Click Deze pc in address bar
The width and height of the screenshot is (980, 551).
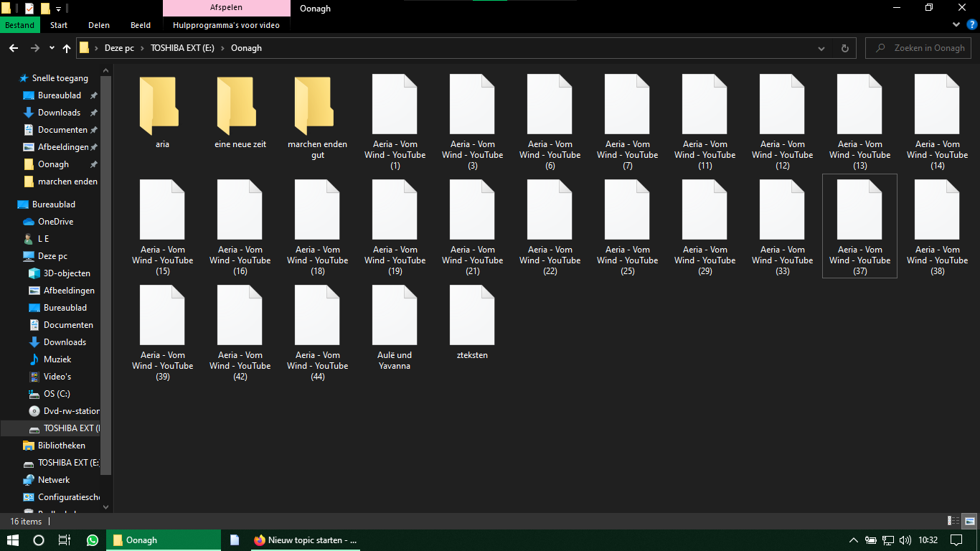point(119,48)
